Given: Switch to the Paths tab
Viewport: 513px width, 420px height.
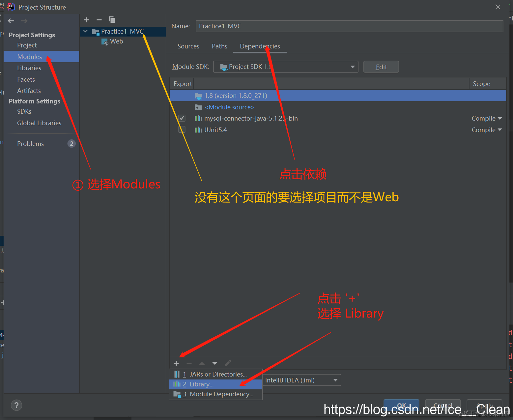Looking at the screenshot, I should coord(219,46).
